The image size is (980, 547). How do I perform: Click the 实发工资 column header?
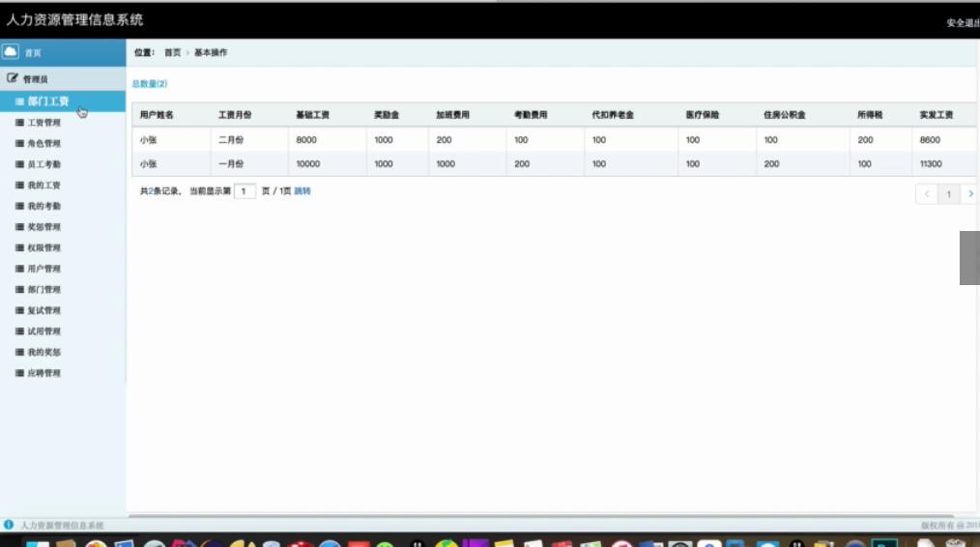tap(937, 115)
